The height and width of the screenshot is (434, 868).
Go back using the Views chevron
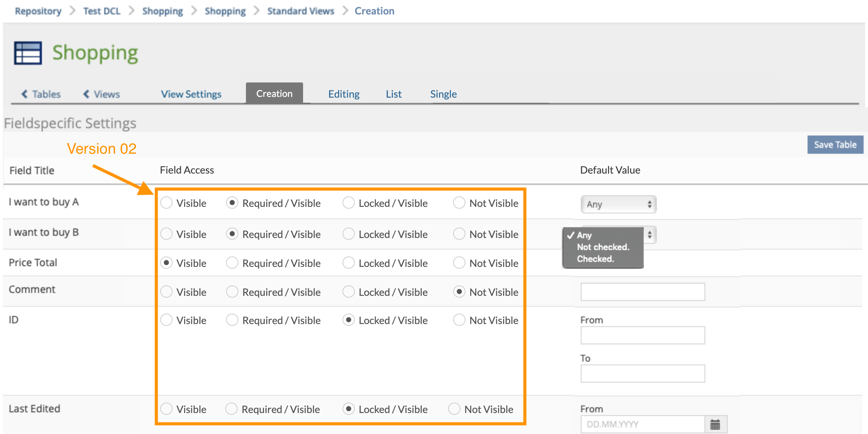[86, 94]
